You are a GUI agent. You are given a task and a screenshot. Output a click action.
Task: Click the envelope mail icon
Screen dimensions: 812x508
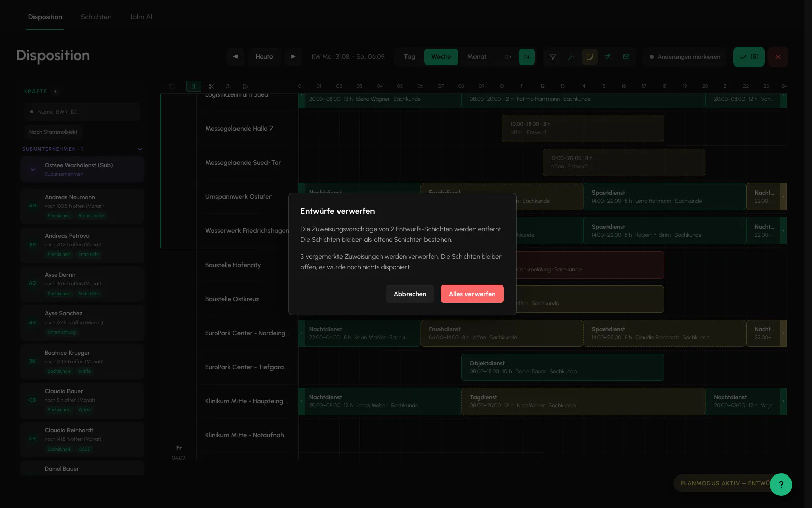(x=626, y=57)
